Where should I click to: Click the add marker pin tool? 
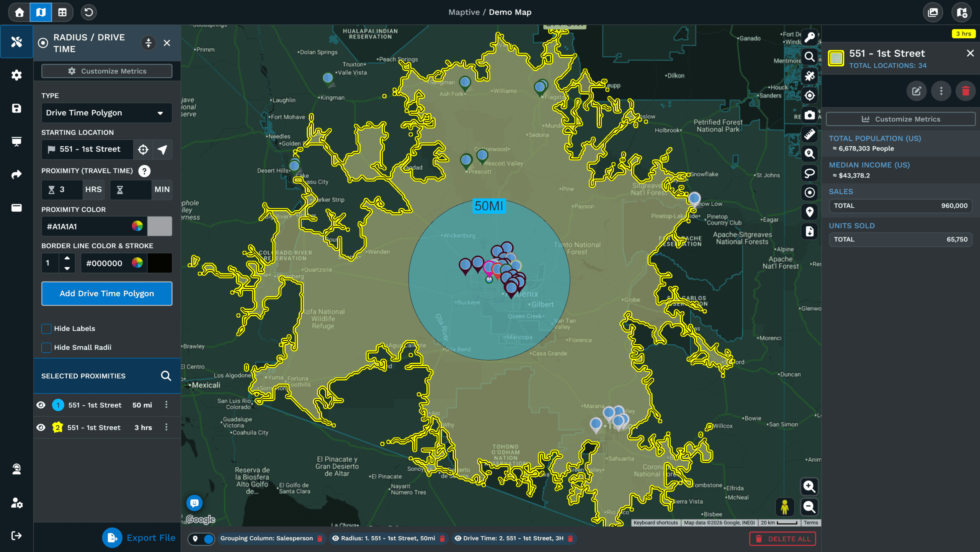[810, 212]
